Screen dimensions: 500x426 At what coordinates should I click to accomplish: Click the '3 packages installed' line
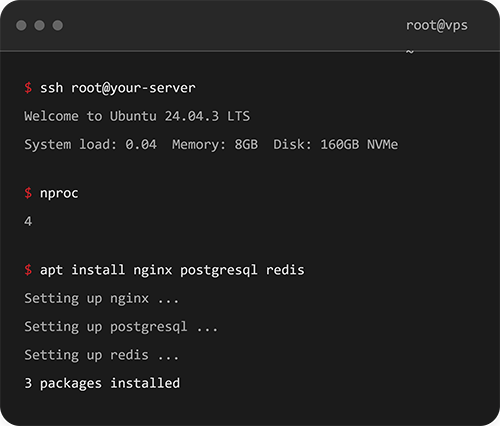(102, 384)
